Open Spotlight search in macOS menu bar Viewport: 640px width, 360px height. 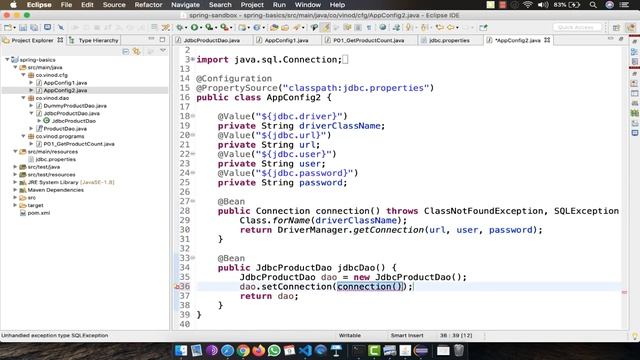(593, 5)
